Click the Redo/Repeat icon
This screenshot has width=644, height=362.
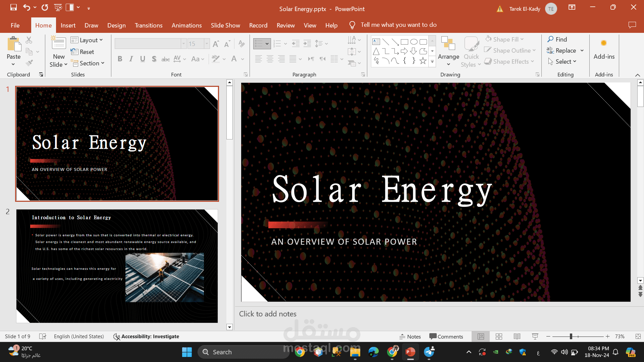point(45,7)
